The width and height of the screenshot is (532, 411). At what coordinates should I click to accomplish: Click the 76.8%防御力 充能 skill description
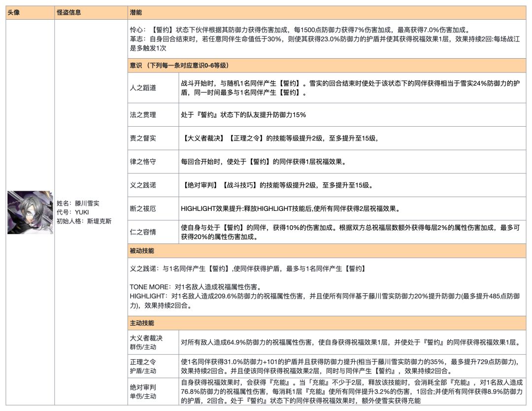tap(352, 391)
